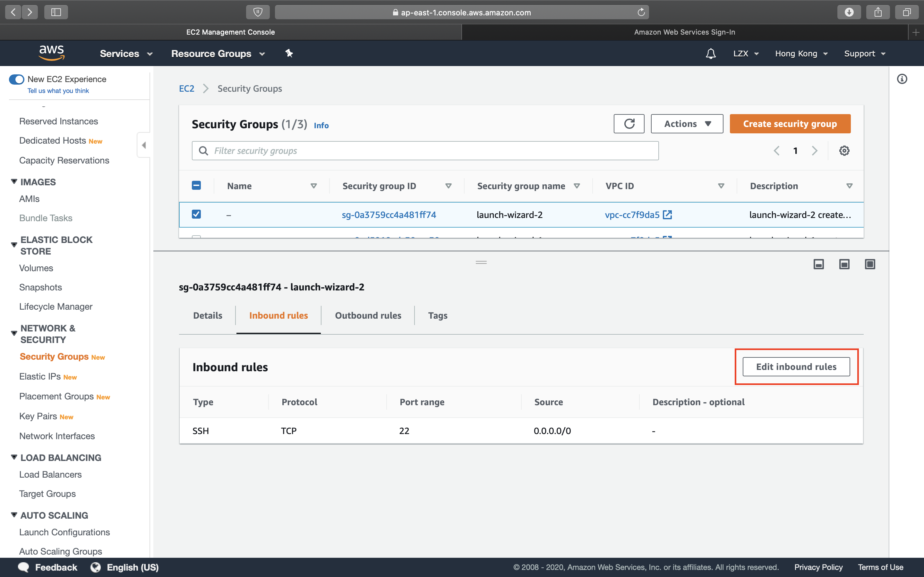Toggle the New EC2 Experience switch
The width and height of the screenshot is (924, 577).
pyautogui.click(x=16, y=79)
